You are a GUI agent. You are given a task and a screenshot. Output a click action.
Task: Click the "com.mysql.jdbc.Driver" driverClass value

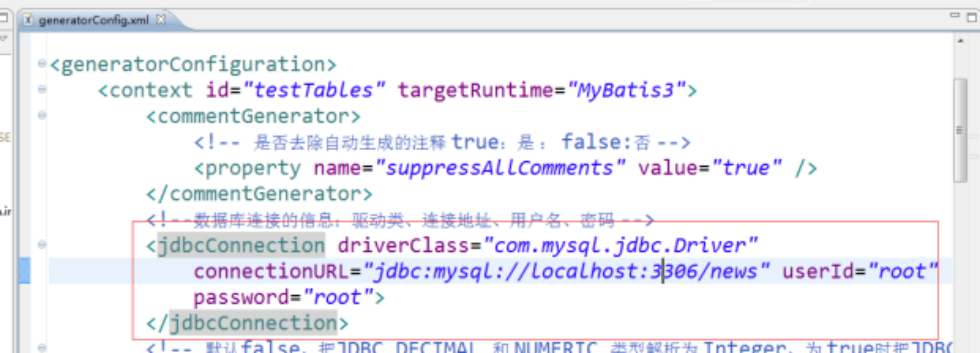(621, 246)
